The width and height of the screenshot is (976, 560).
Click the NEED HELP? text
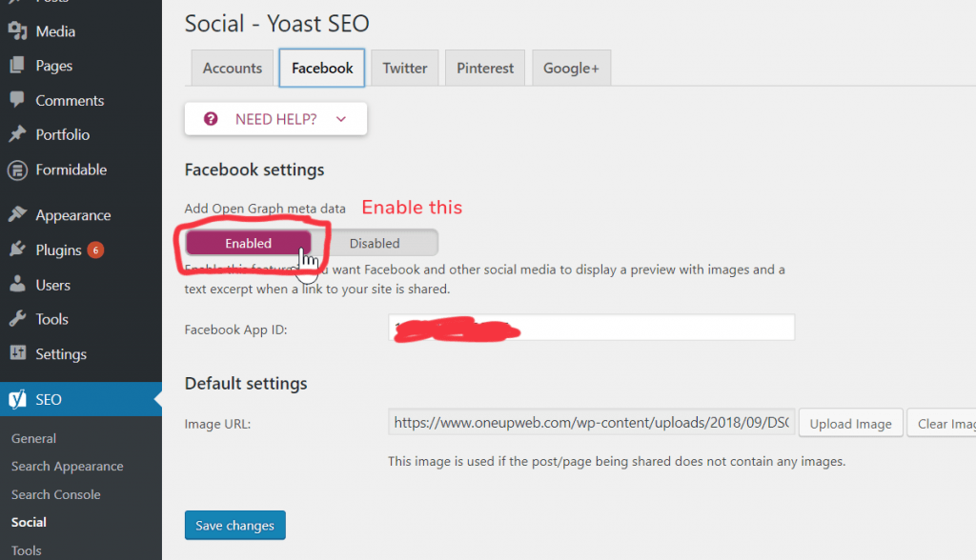click(x=275, y=119)
